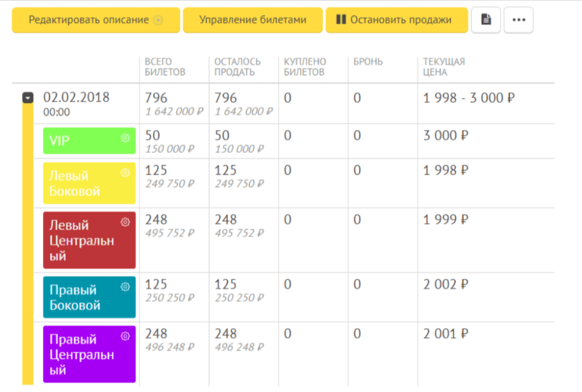The width and height of the screenshot is (582, 392).
Task: Click the Текущая цена column header
Action: [x=444, y=67]
